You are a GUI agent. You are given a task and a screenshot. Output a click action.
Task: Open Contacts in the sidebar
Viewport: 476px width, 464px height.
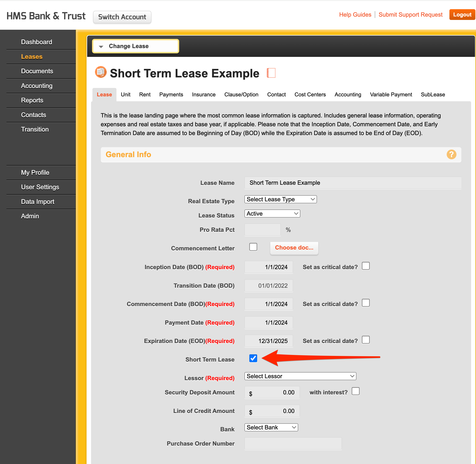click(x=34, y=115)
